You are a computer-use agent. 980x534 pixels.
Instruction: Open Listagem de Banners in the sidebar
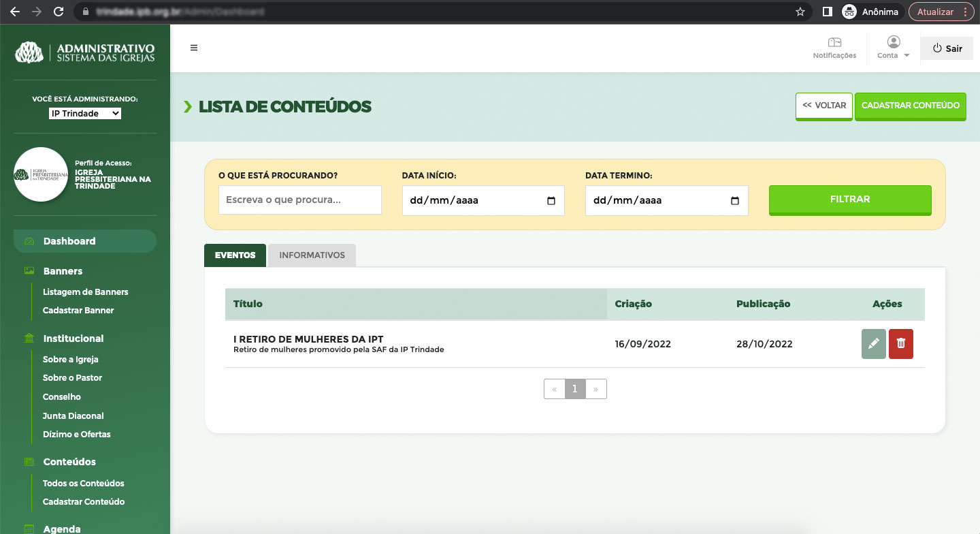tap(85, 292)
